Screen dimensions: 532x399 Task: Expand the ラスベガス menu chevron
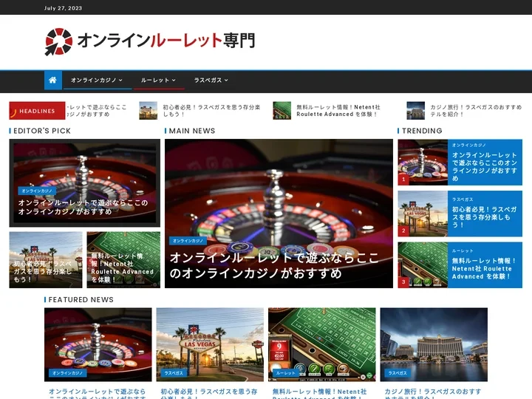[226, 80]
